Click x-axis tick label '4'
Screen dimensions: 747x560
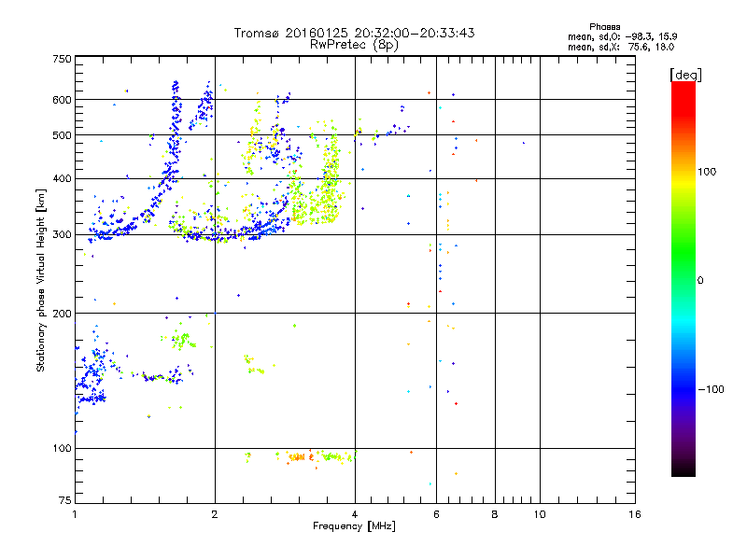[x=355, y=514]
